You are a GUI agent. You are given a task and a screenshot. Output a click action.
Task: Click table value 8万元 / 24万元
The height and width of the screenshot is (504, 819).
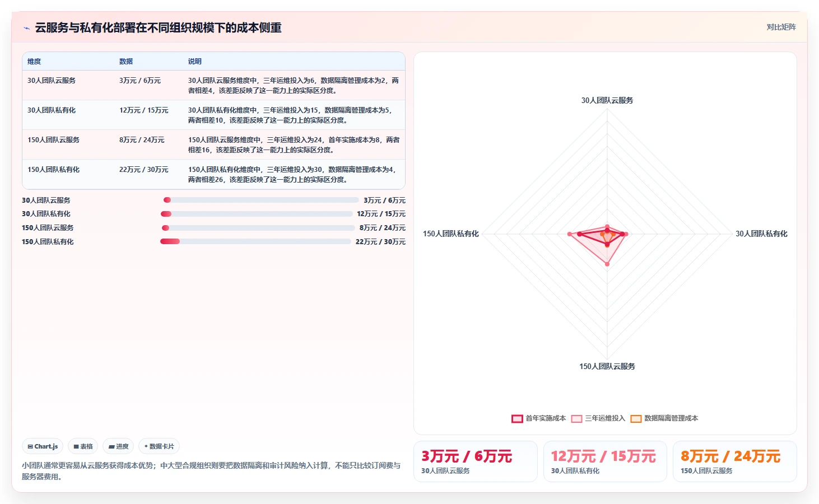tap(142, 140)
